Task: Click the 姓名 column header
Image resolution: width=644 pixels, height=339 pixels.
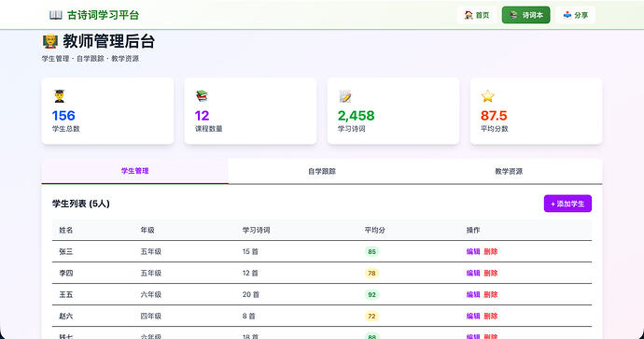Action: pyautogui.click(x=66, y=230)
